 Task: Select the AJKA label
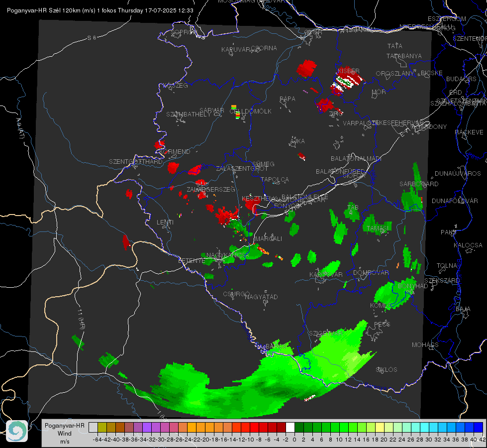[297, 141]
